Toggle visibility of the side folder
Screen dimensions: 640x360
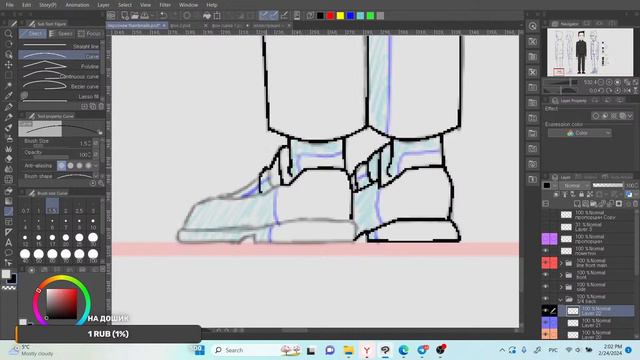point(545,287)
